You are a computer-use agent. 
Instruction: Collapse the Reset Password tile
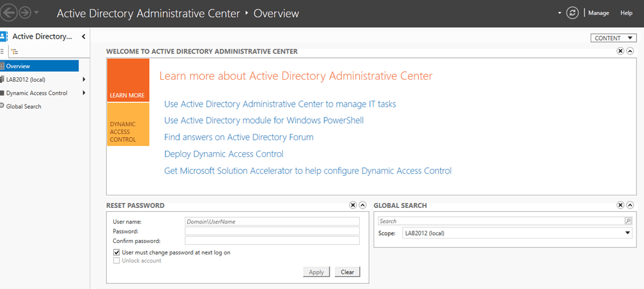(x=362, y=205)
